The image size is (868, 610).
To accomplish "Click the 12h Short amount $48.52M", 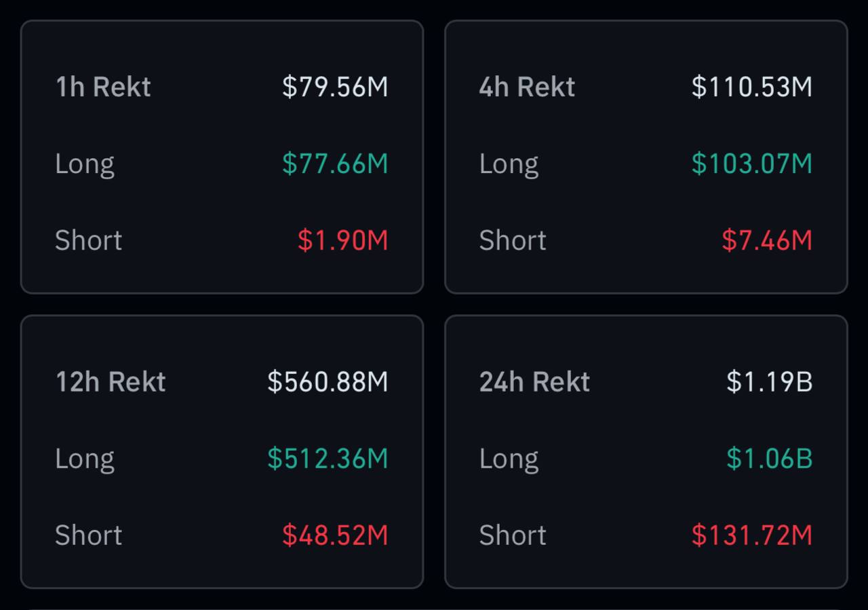I will pos(335,535).
